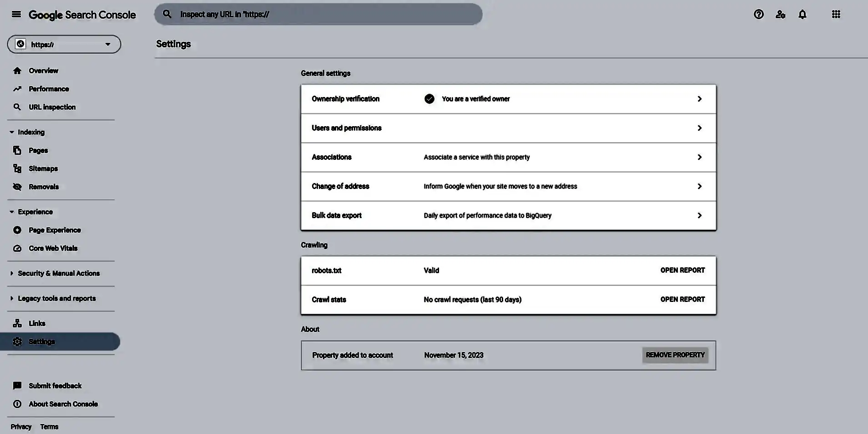868x434 pixels.
Task: Collapse the Experience section
Action: 12,212
